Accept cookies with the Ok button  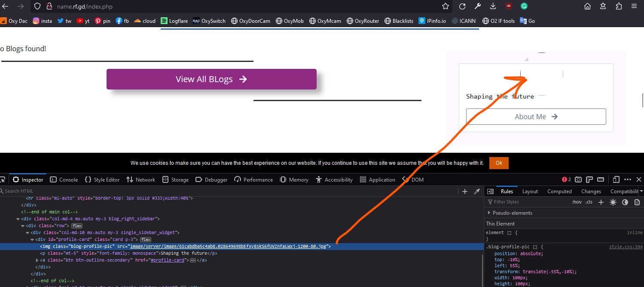(x=499, y=163)
